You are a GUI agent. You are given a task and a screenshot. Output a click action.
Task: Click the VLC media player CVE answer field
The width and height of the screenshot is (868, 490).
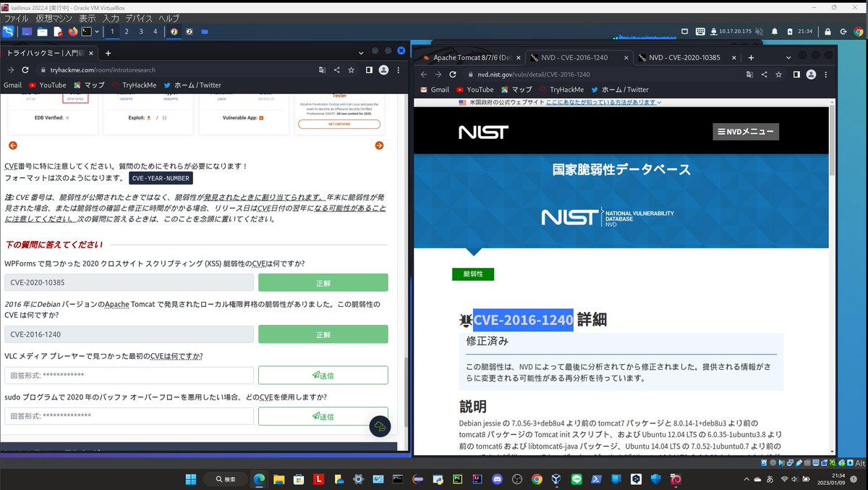point(129,375)
